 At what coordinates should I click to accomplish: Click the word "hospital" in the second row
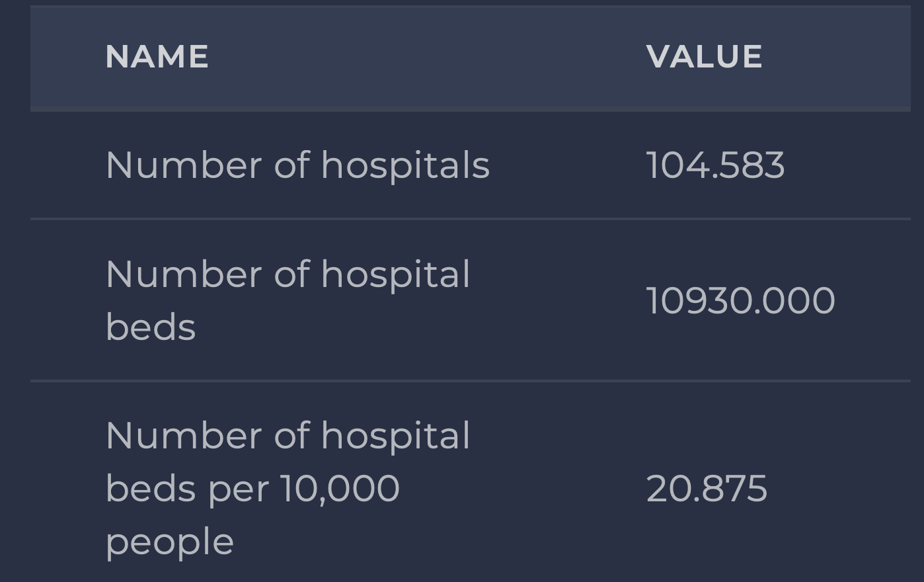(x=395, y=274)
